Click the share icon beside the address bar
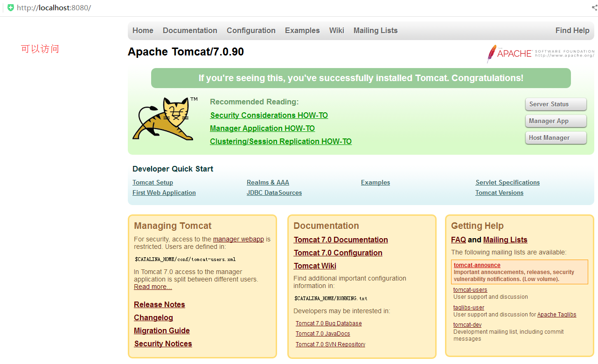 click(594, 8)
